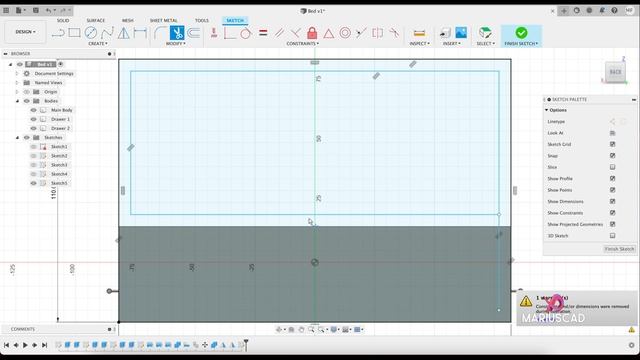The height and width of the screenshot is (360, 640).
Task: Click the ViewCube BACK face
Action: 615,72
